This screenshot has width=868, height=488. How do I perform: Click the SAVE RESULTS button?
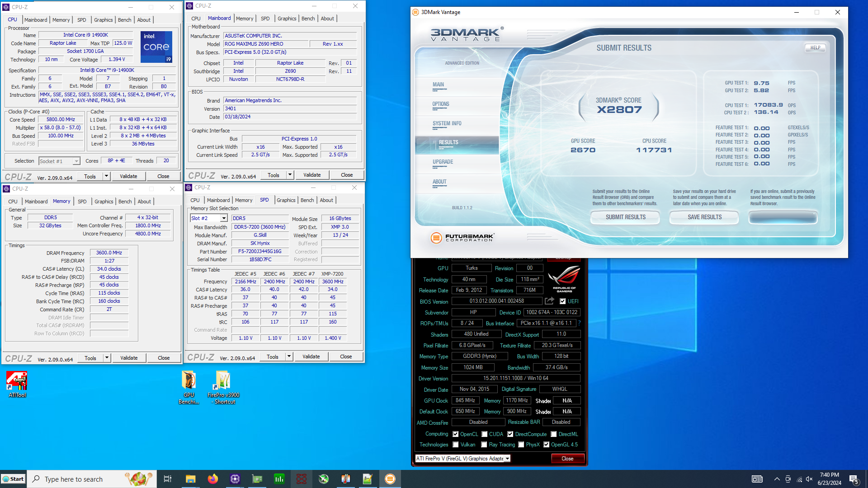[704, 217]
